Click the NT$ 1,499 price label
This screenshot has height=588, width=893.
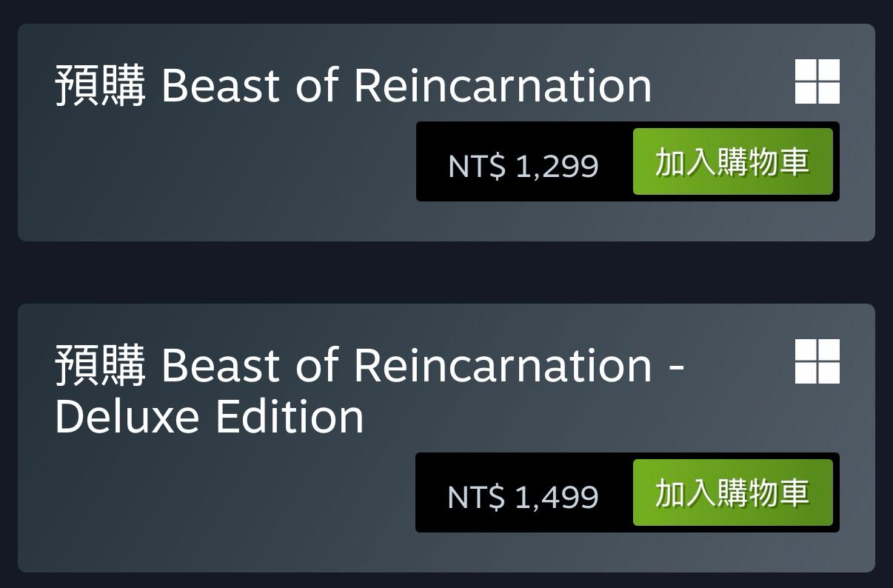523,497
